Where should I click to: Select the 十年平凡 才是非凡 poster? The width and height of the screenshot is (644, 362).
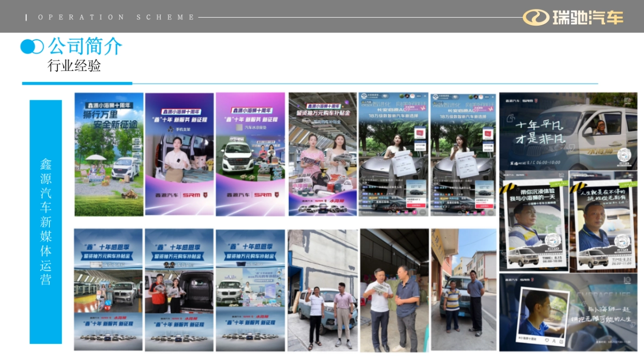tap(568, 131)
